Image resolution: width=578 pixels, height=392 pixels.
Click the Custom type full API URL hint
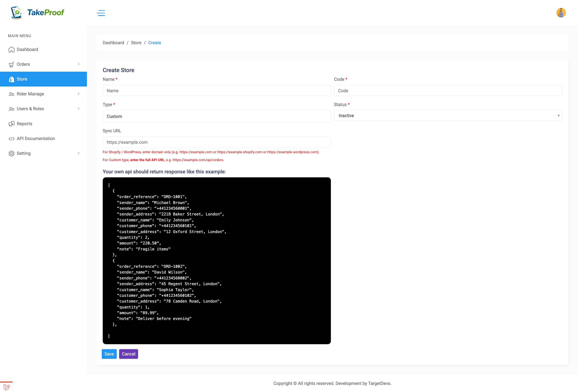point(163,160)
